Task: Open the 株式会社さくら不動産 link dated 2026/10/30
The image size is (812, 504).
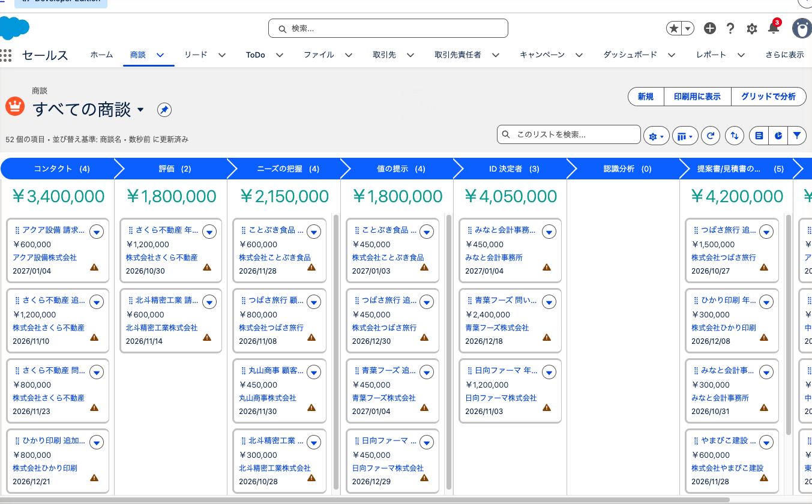Action: [161, 257]
